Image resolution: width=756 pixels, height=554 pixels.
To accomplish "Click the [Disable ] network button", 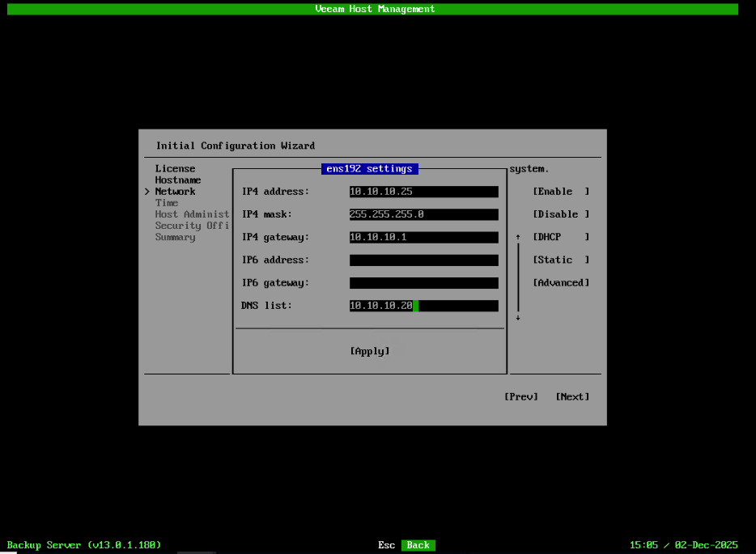I will click(561, 214).
